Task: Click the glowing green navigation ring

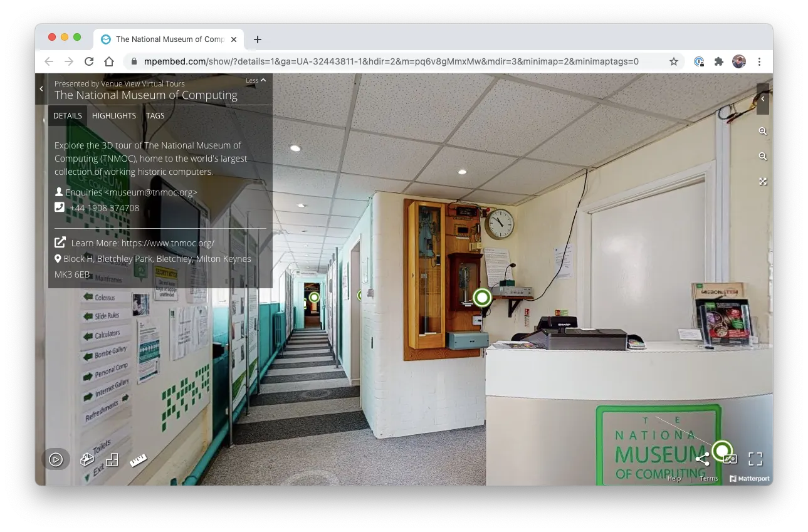Action: pos(481,297)
